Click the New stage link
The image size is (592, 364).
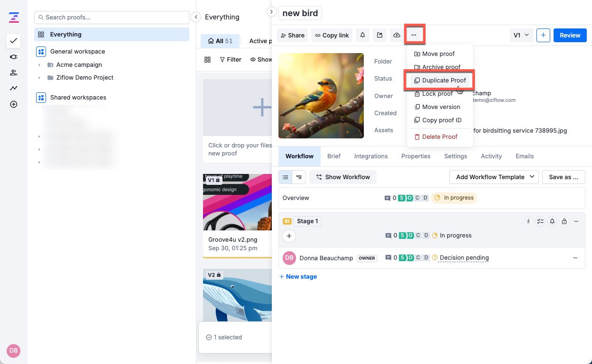tap(298, 276)
